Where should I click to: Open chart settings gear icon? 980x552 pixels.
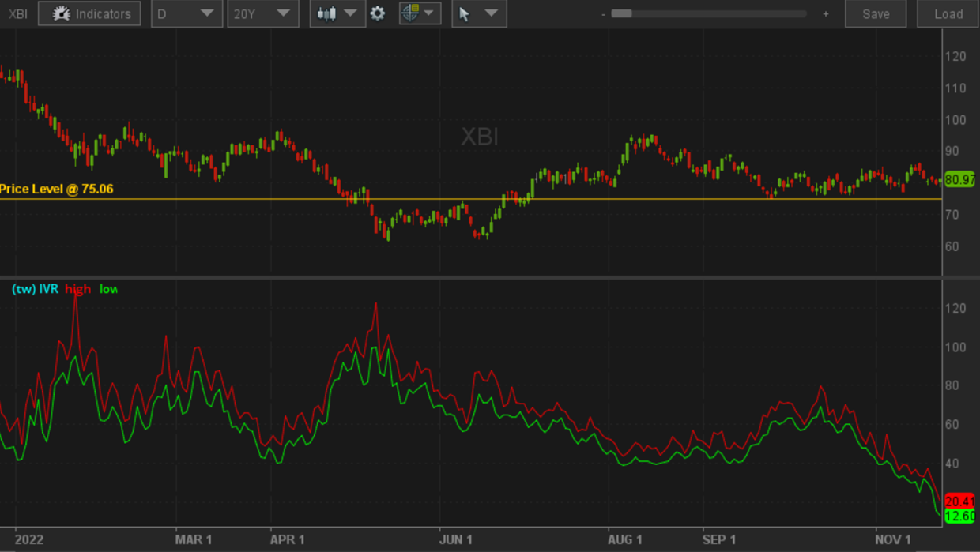(x=378, y=13)
